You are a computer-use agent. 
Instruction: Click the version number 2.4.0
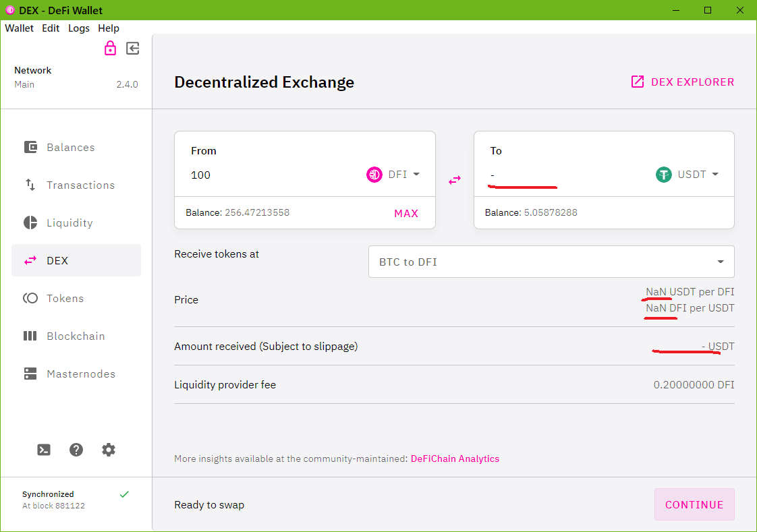point(127,84)
